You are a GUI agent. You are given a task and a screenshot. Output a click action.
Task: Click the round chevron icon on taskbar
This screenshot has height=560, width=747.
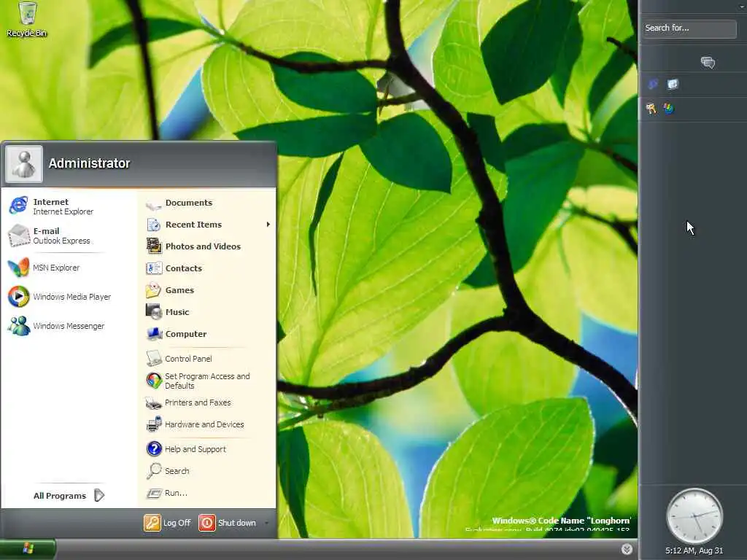pos(627,550)
